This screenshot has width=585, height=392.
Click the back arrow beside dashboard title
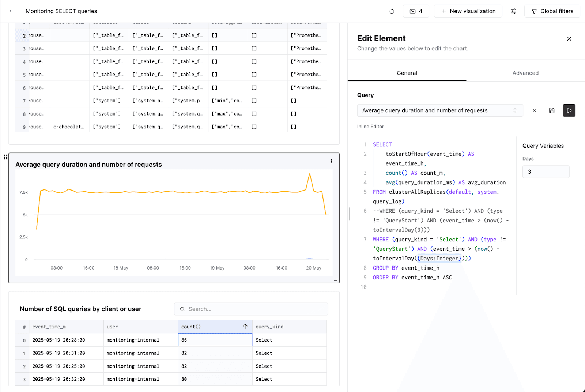point(11,11)
